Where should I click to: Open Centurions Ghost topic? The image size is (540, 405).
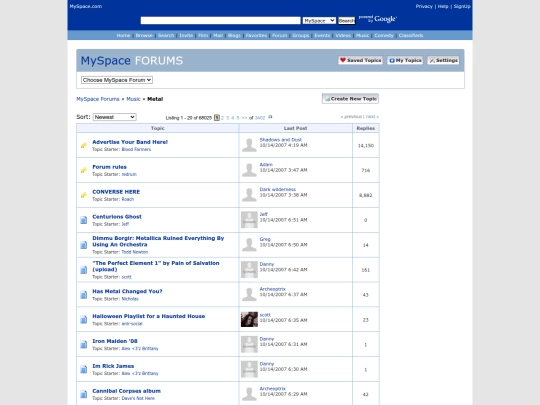click(x=117, y=217)
